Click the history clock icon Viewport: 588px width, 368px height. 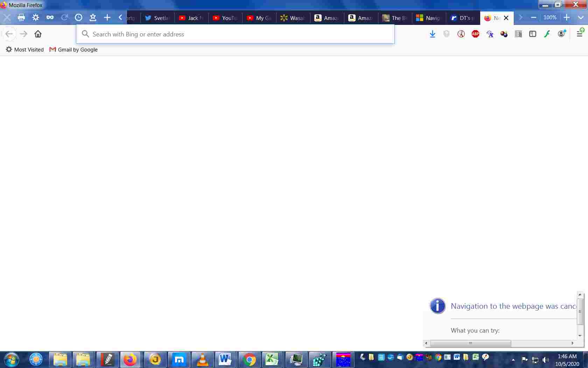(79, 17)
